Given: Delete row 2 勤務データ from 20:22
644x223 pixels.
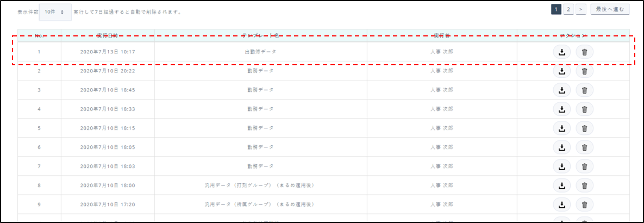Looking at the screenshot, I should (584, 71).
